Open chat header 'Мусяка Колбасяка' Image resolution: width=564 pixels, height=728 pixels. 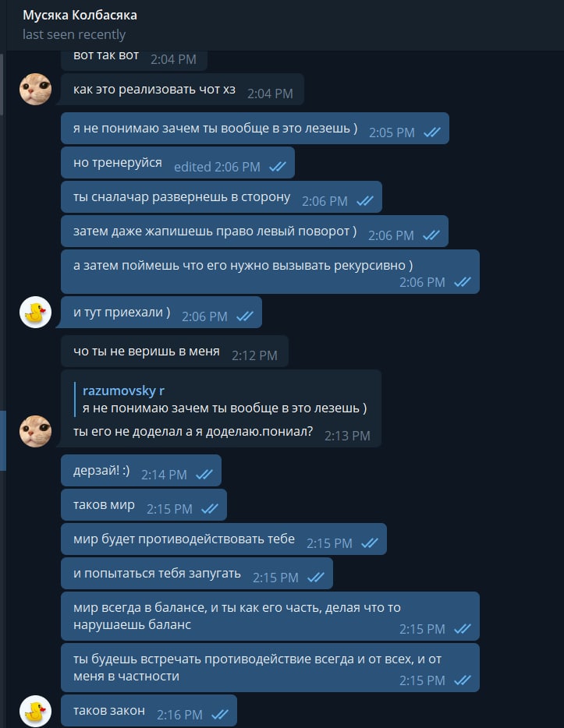(80, 16)
